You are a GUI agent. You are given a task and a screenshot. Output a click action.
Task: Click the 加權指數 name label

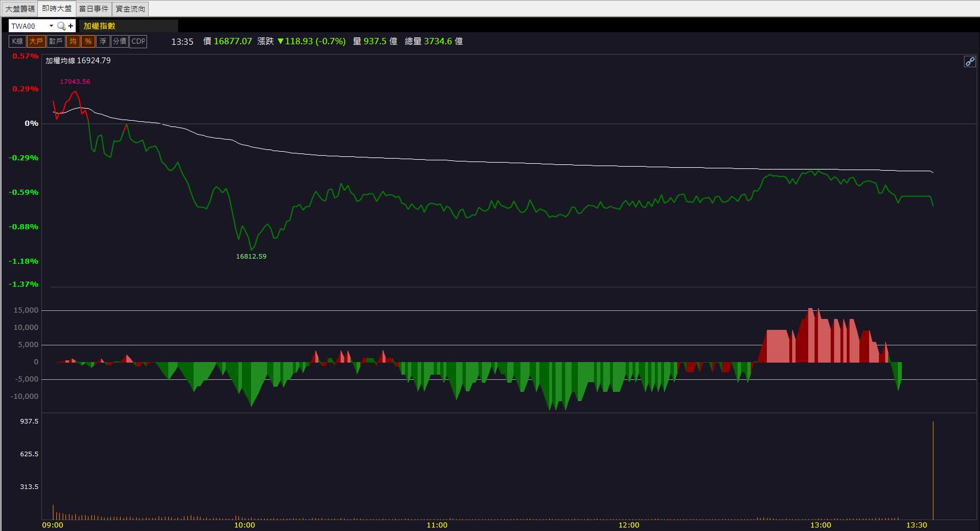pos(99,26)
